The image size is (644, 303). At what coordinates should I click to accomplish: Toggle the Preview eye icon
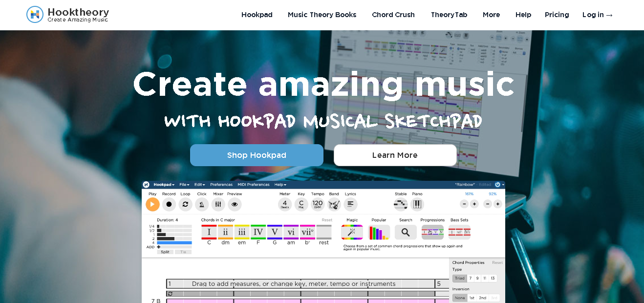(x=235, y=204)
